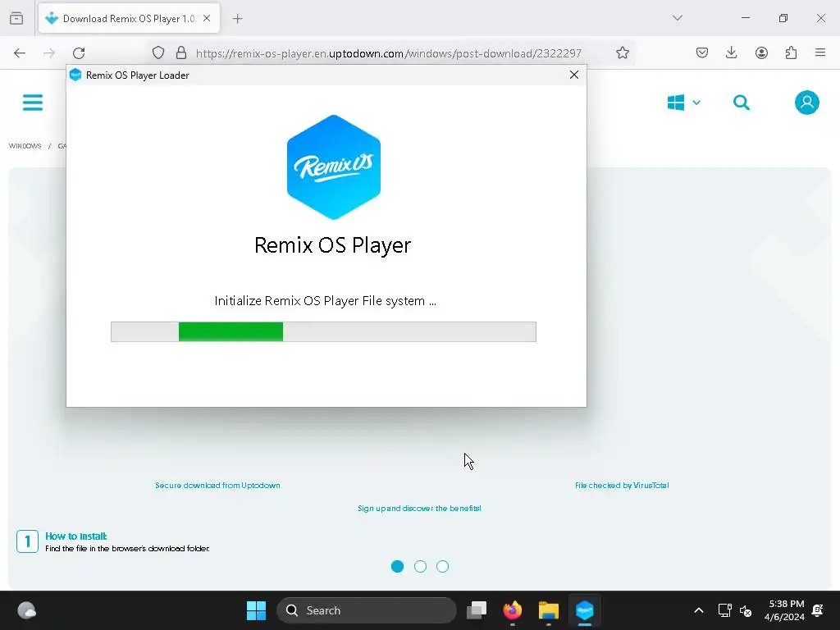
Task: Click 'Sign up and discover the benefits!' link
Action: (419, 509)
